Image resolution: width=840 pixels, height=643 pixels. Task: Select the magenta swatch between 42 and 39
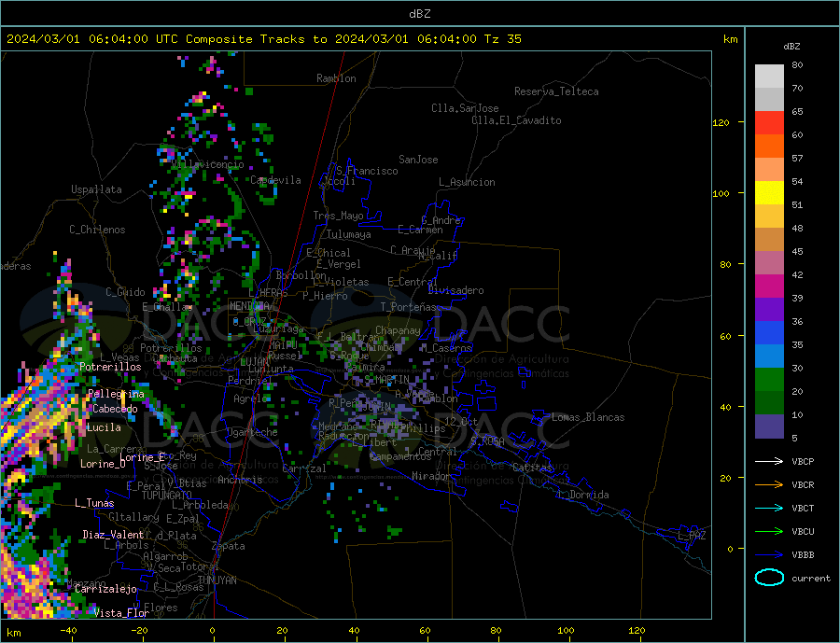coord(769,287)
